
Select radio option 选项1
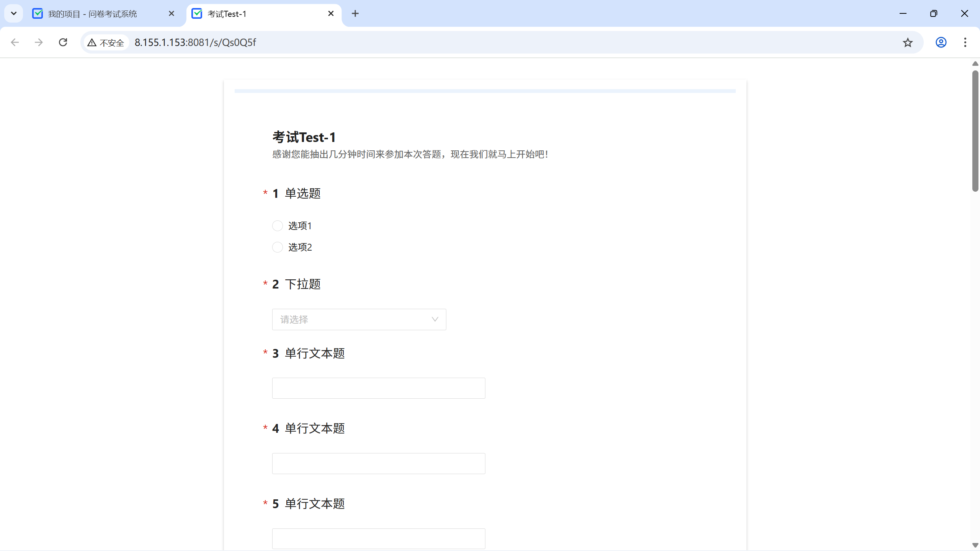click(x=278, y=226)
